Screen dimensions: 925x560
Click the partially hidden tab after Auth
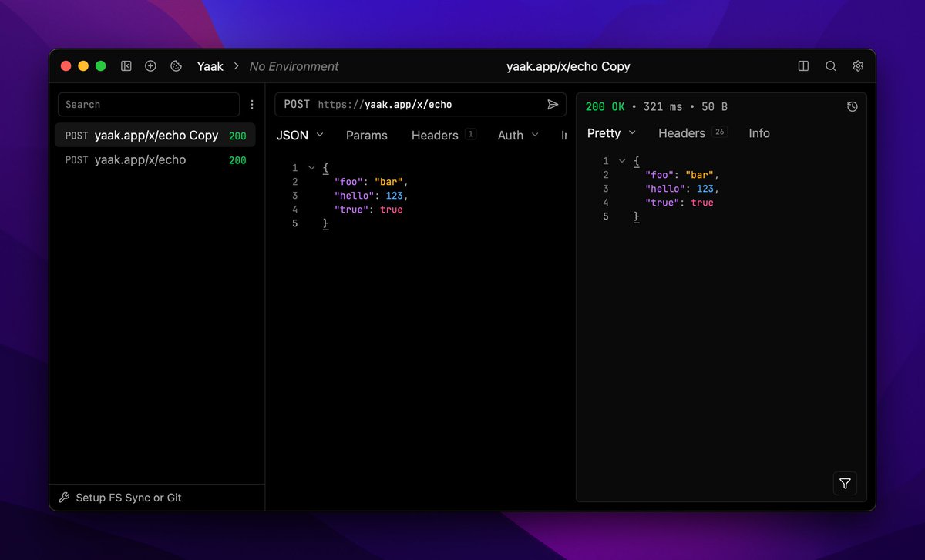pyautogui.click(x=564, y=135)
